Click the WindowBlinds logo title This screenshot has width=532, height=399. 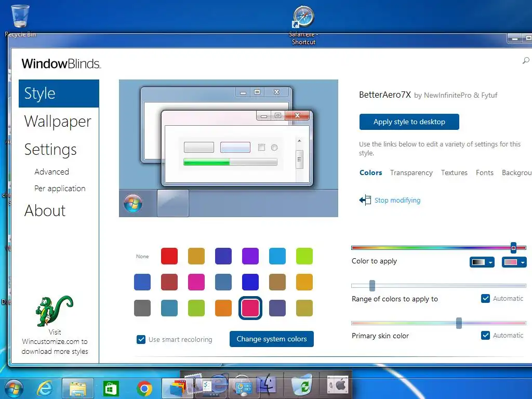[61, 63]
